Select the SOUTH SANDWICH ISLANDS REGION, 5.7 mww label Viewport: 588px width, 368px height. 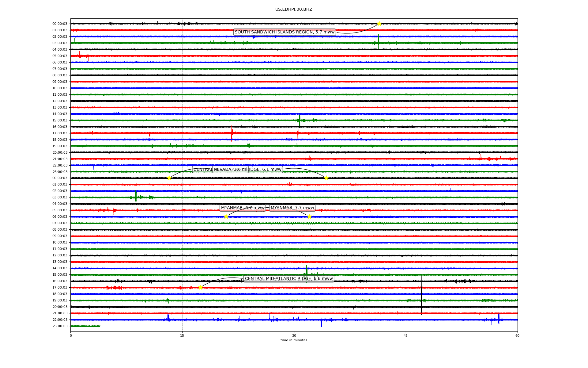(x=285, y=32)
